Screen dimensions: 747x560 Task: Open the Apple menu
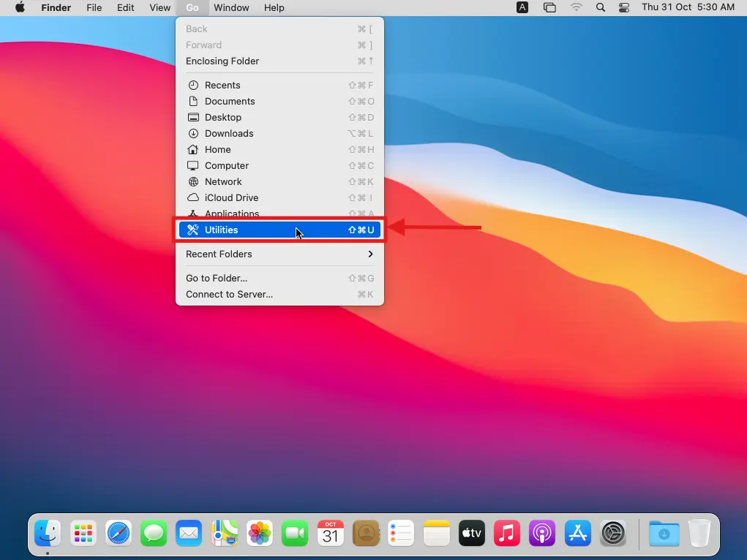point(20,7)
